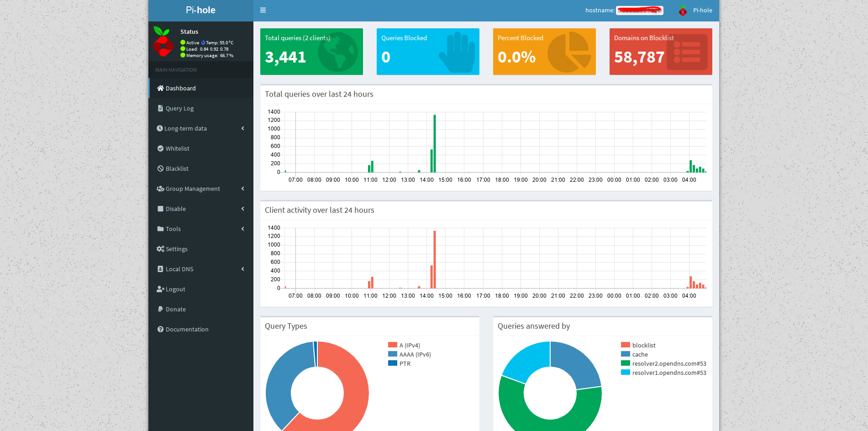Click the Whitelist checkmark icon

click(x=160, y=148)
